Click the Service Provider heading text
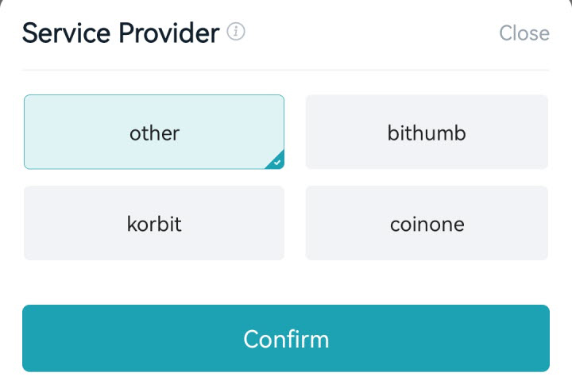 tap(121, 33)
